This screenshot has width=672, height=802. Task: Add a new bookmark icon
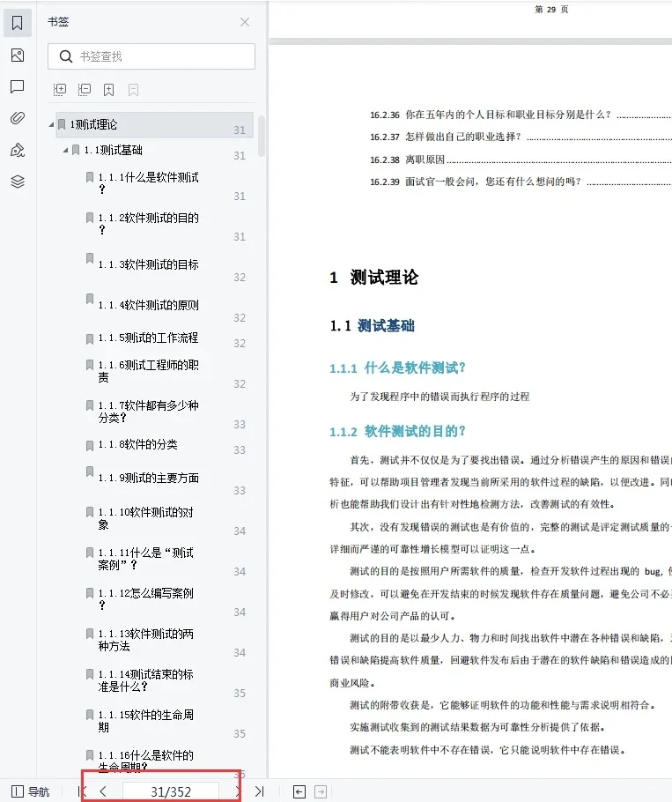[x=109, y=90]
